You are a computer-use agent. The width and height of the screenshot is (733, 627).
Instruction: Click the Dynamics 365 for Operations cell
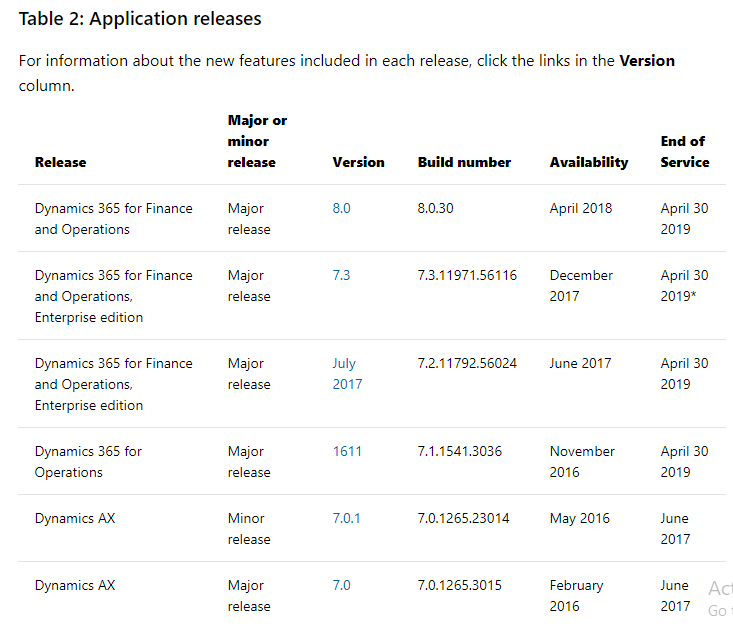(x=88, y=461)
